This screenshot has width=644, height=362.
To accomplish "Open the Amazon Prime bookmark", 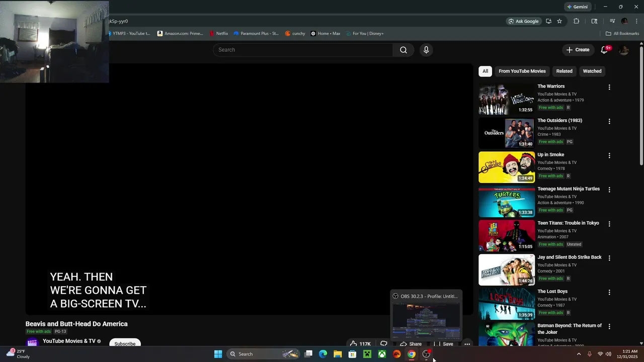I will [180, 34].
